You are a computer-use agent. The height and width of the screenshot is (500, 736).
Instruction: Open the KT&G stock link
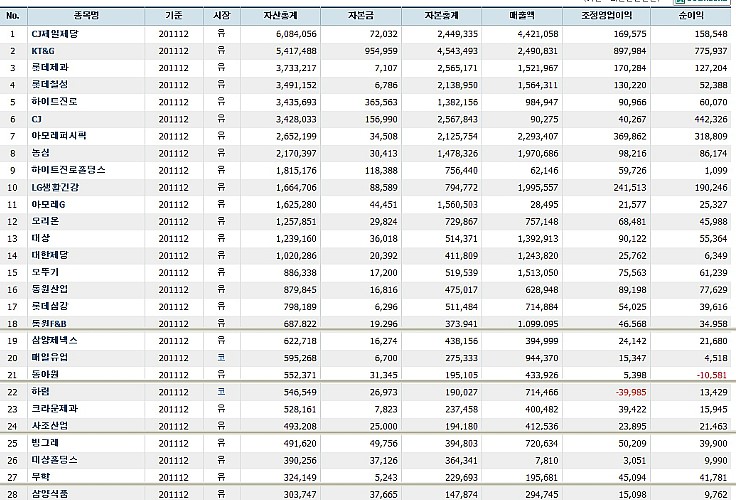pyautogui.click(x=43, y=51)
